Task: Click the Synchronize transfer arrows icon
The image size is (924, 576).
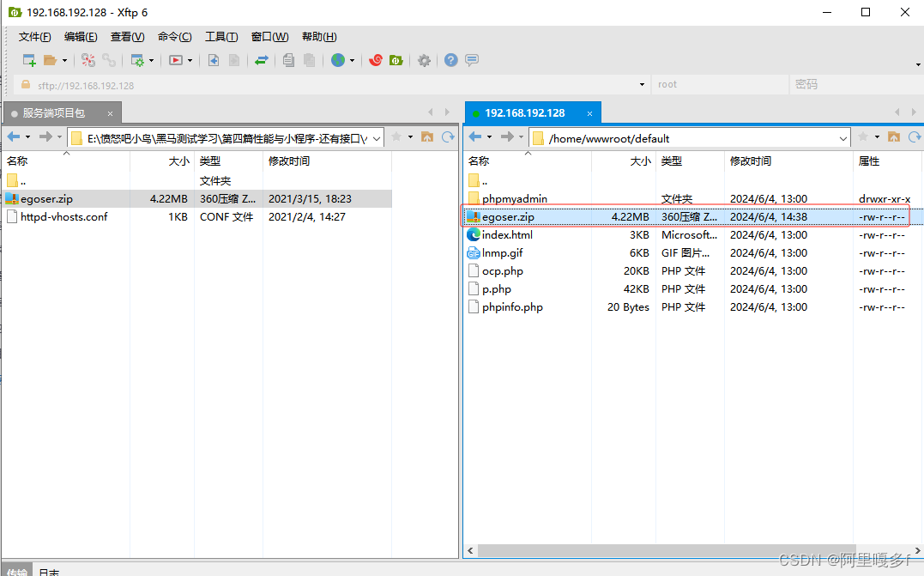Action: [262, 60]
